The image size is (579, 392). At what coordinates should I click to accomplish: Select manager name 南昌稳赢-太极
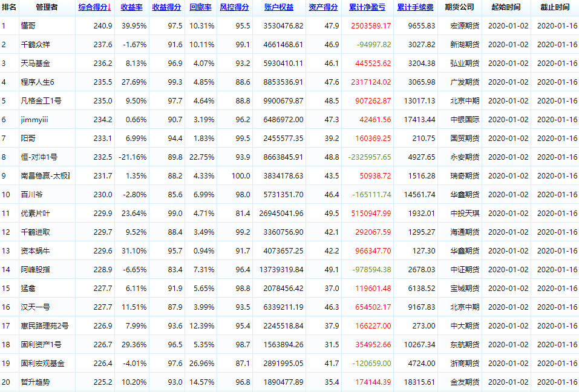click(x=45, y=176)
